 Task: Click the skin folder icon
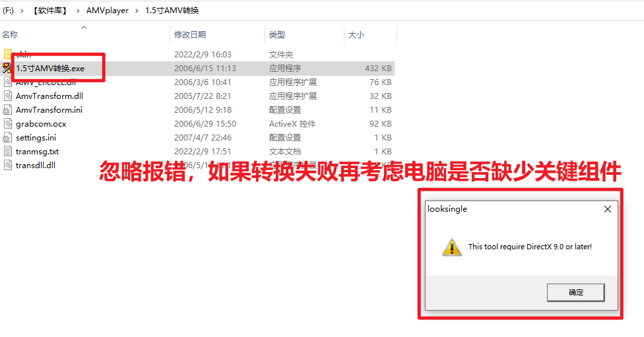8,54
